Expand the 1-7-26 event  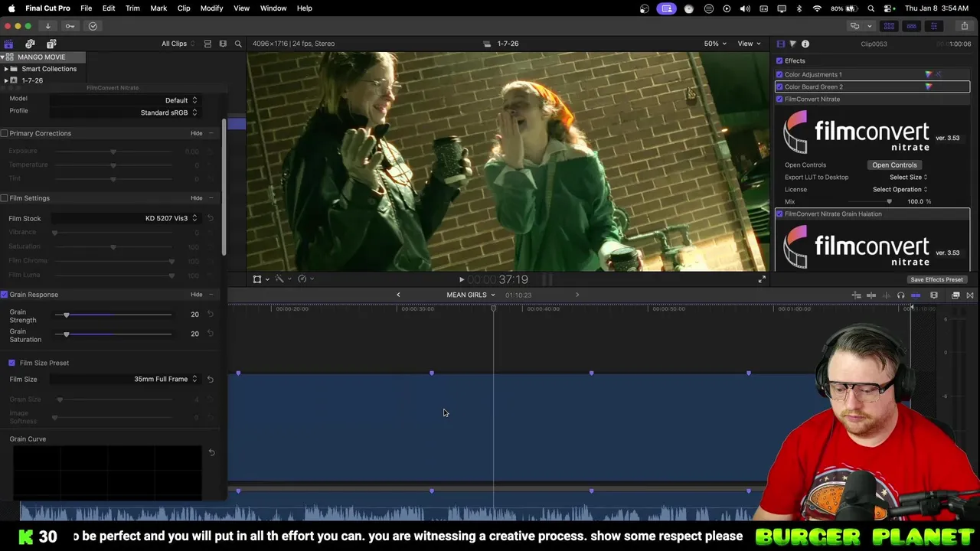pos(6,80)
